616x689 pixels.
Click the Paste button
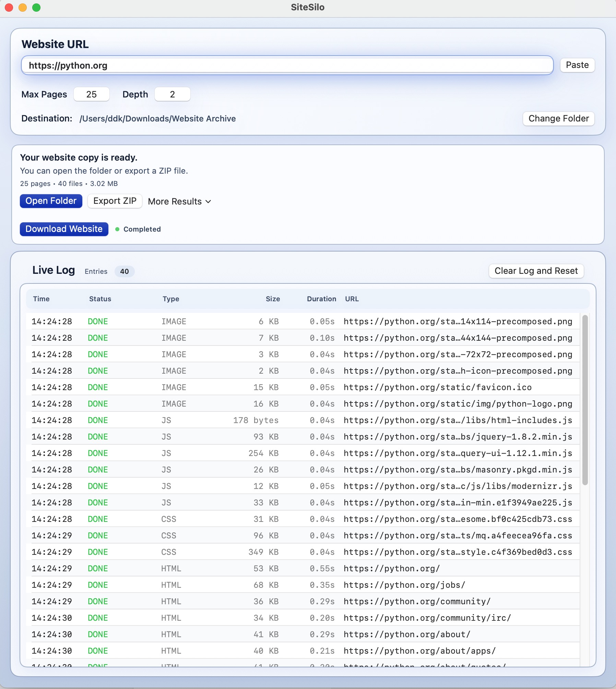[577, 65]
